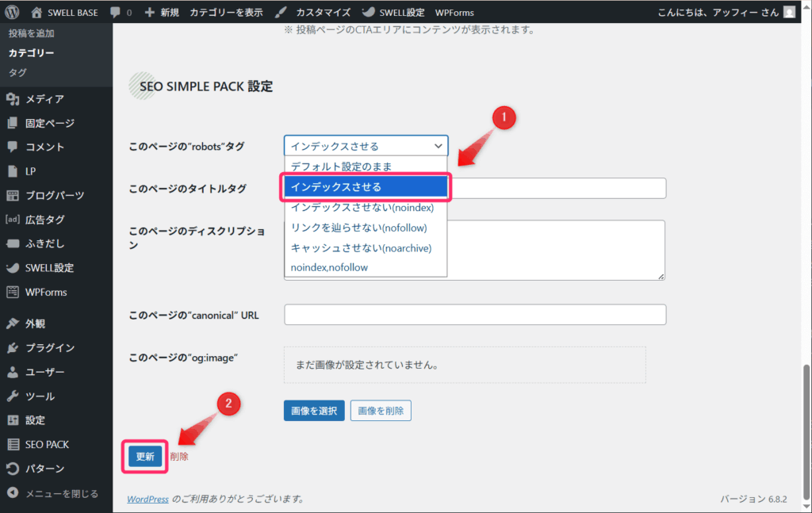Click the 画像を削除 button
812x513 pixels.
(381, 411)
